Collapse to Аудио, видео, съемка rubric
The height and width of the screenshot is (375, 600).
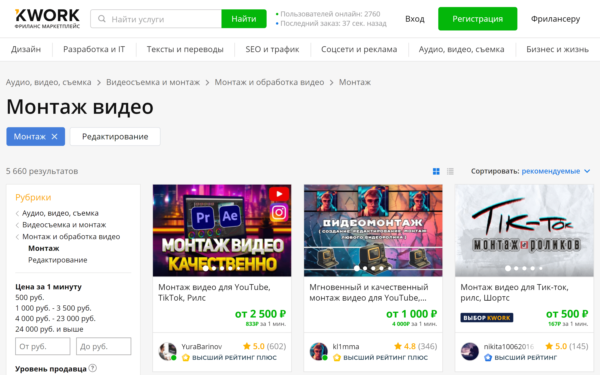(x=60, y=213)
